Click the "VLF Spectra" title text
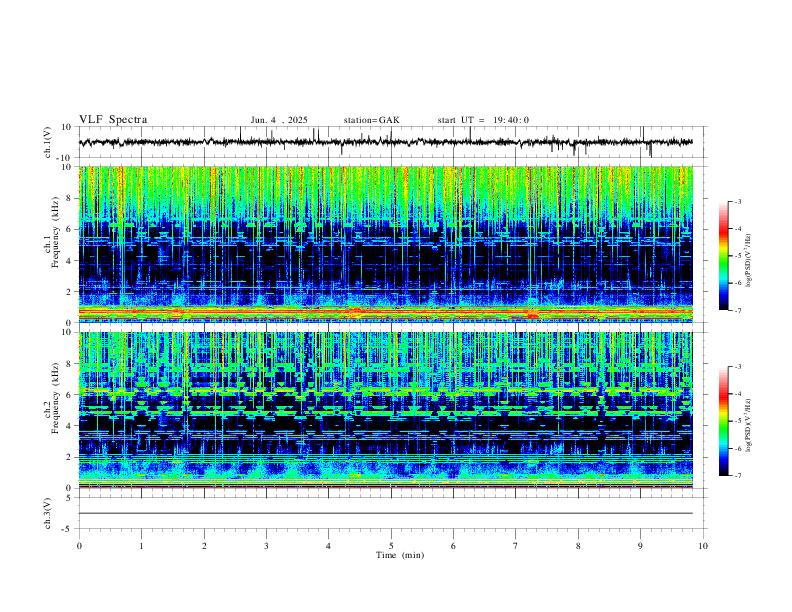Viewport: 792px width, 612px height. [113, 120]
